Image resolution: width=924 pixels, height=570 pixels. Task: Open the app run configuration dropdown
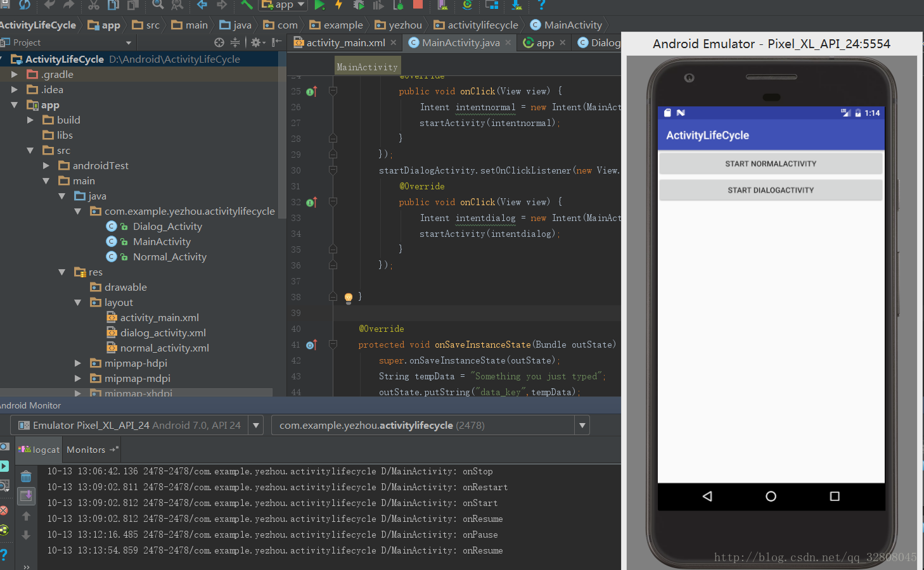pyautogui.click(x=284, y=5)
